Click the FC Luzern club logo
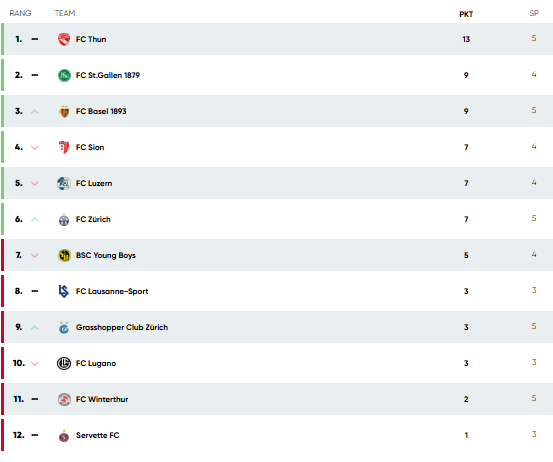The image size is (553, 462). 64,183
